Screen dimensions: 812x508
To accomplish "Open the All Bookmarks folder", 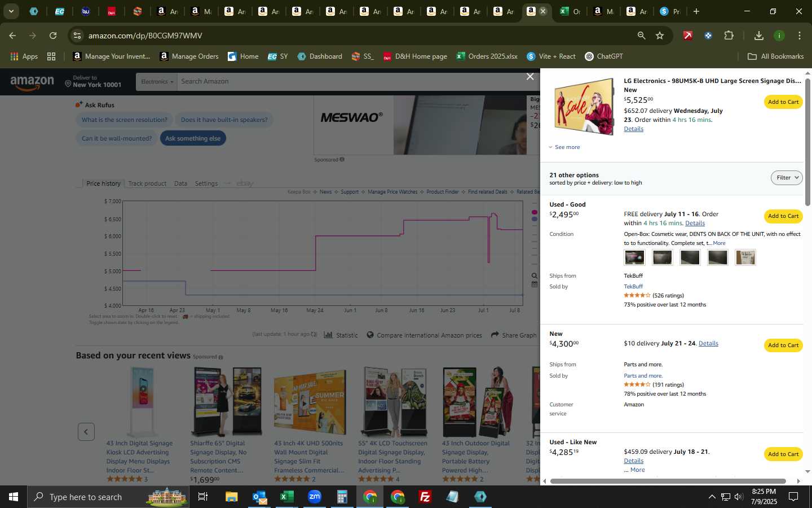I will (x=775, y=56).
